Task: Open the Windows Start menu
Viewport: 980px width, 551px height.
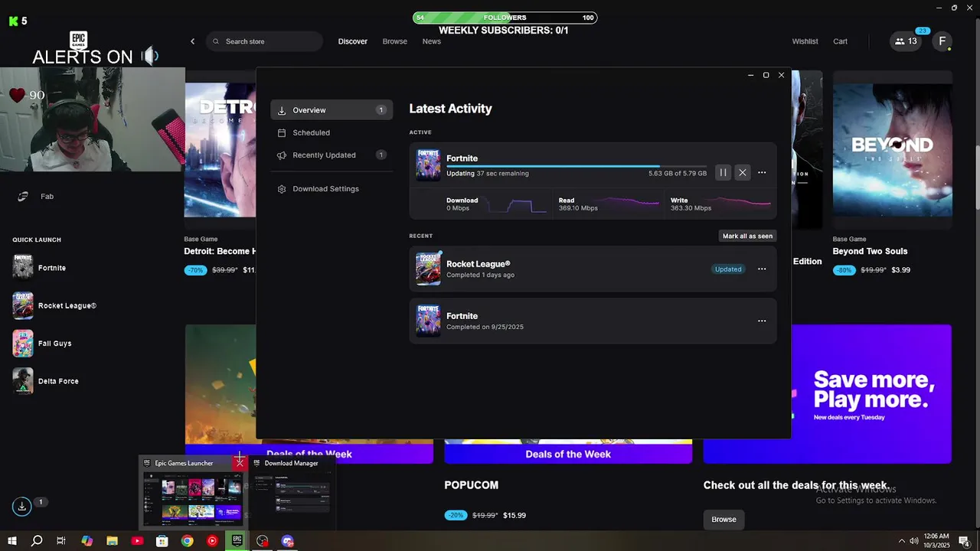Action: [12, 541]
